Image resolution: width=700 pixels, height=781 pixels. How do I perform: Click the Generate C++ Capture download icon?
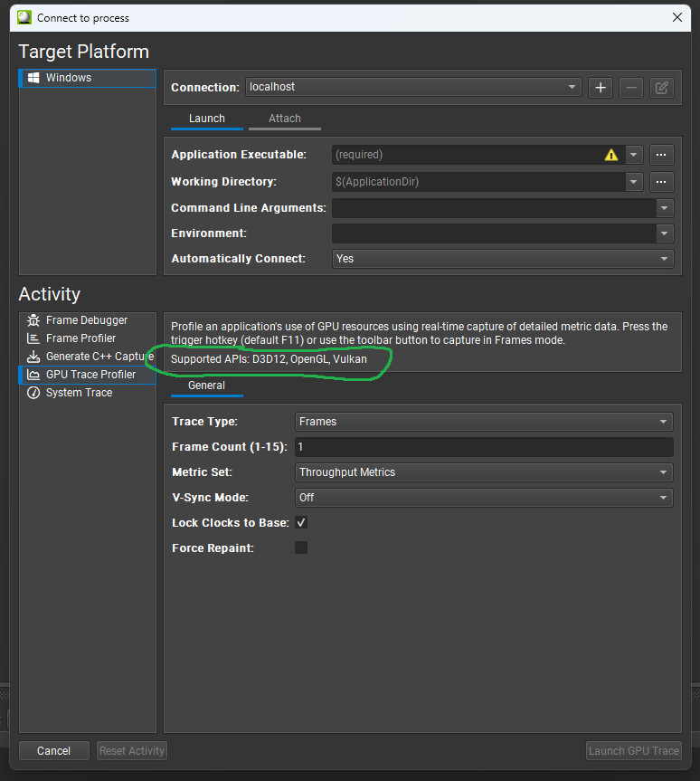33,357
